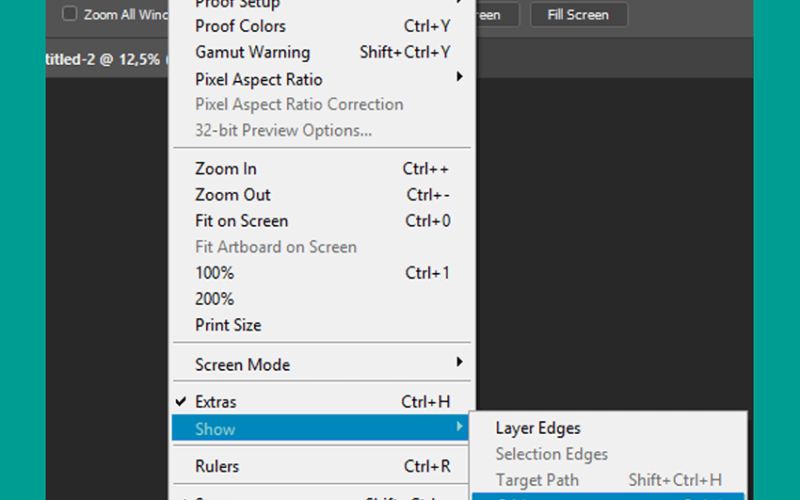This screenshot has width=800, height=500.
Task: Uncheck the Extras menu option
Action: pos(321,402)
